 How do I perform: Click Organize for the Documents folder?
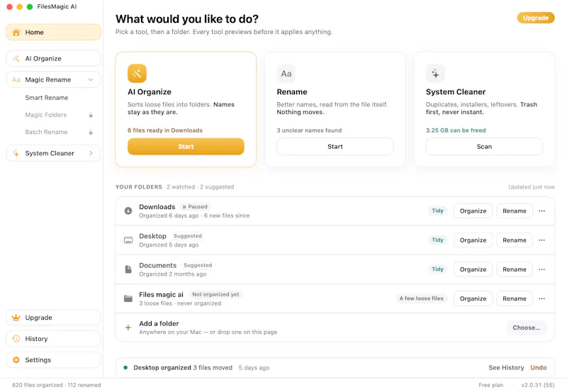click(x=473, y=269)
